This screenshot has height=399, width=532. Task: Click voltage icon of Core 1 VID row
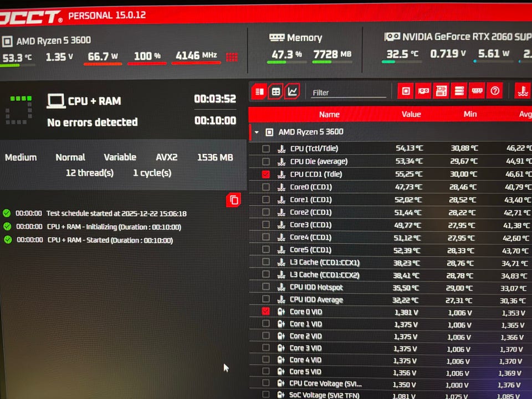(x=281, y=324)
